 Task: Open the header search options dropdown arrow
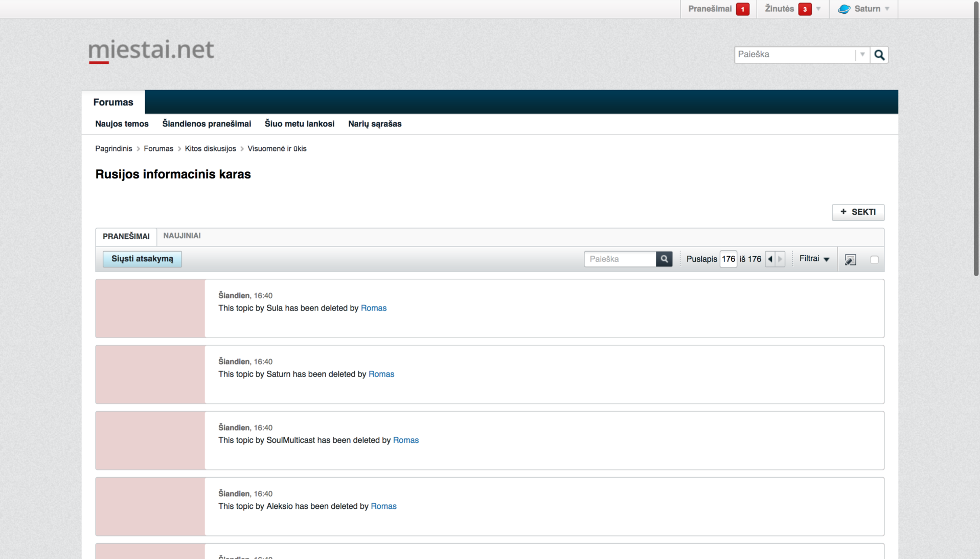(862, 54)
